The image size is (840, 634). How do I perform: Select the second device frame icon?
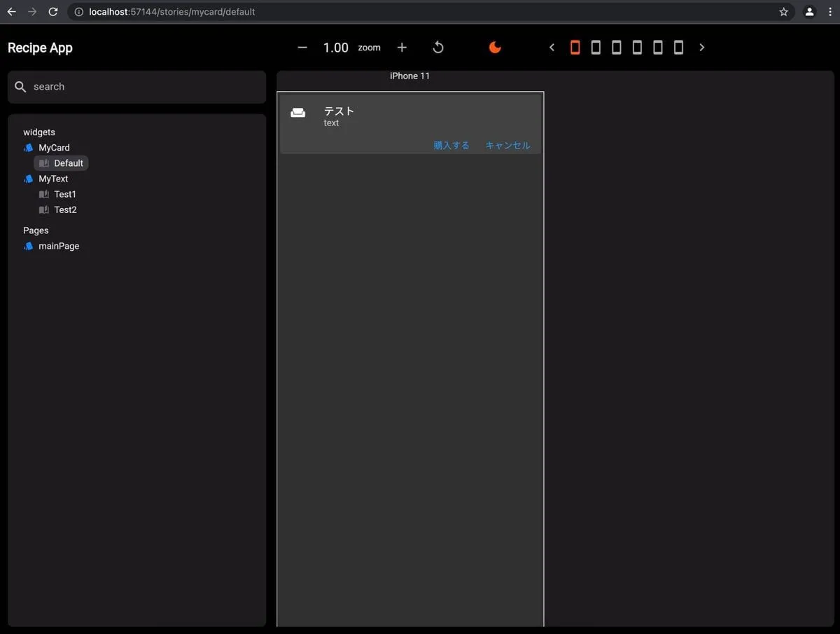tap(596, 48)
